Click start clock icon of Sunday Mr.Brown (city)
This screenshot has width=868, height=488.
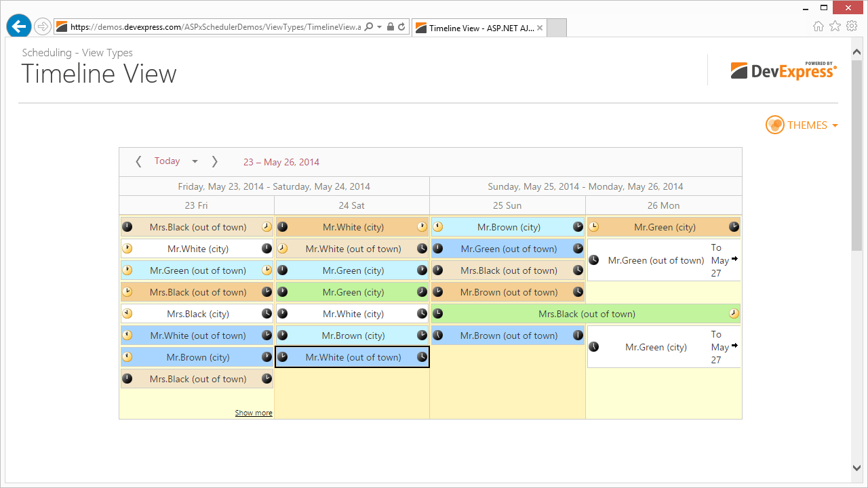(x=438, y=227)
